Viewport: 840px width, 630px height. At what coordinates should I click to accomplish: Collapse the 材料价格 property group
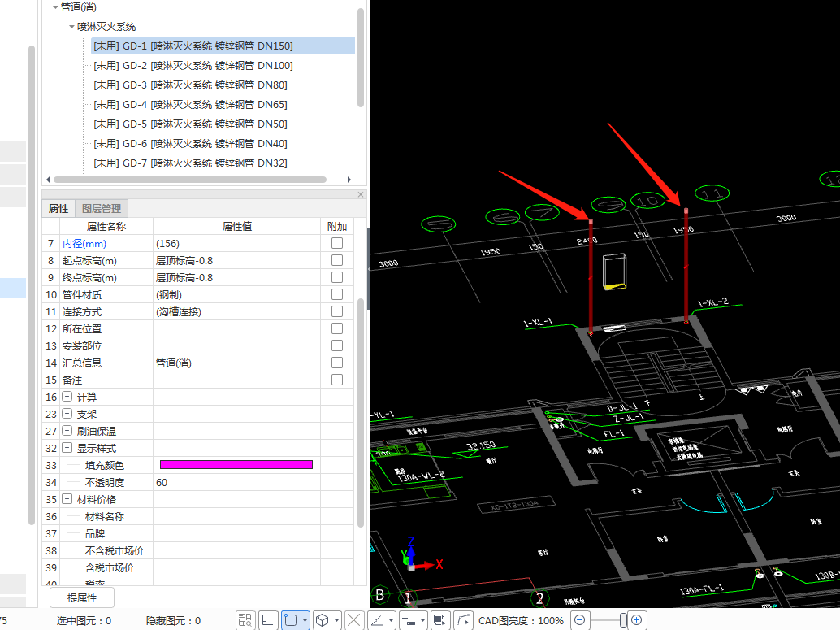click(67, 499)
